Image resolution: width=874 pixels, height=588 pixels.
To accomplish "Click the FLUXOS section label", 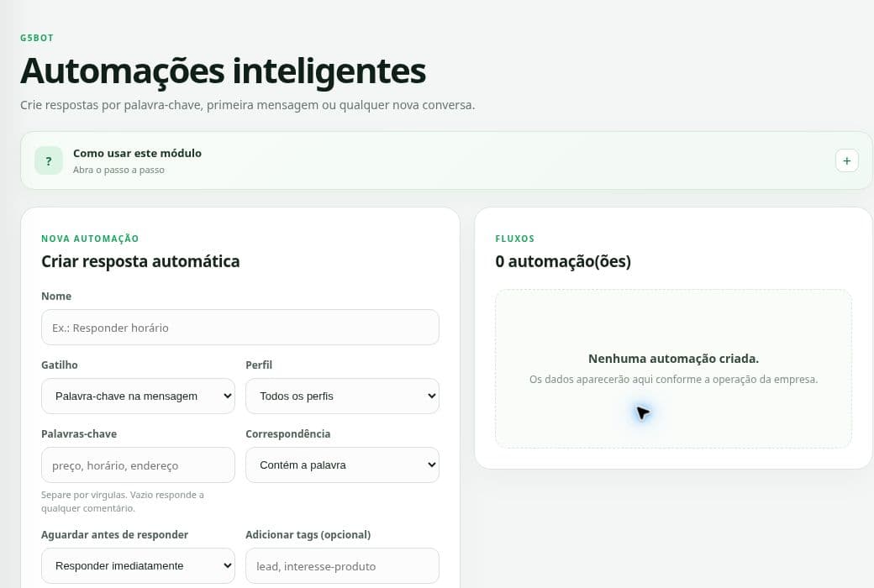I will (x=515, y=239).
